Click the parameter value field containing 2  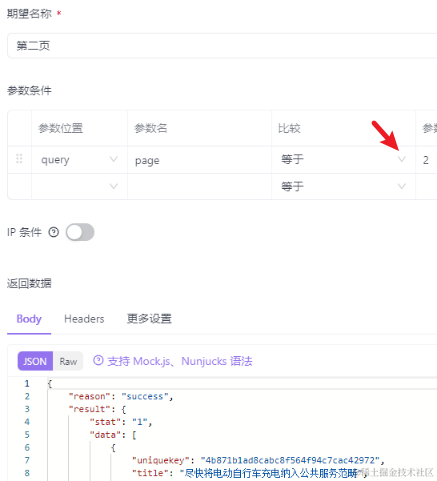coord(426,160)
